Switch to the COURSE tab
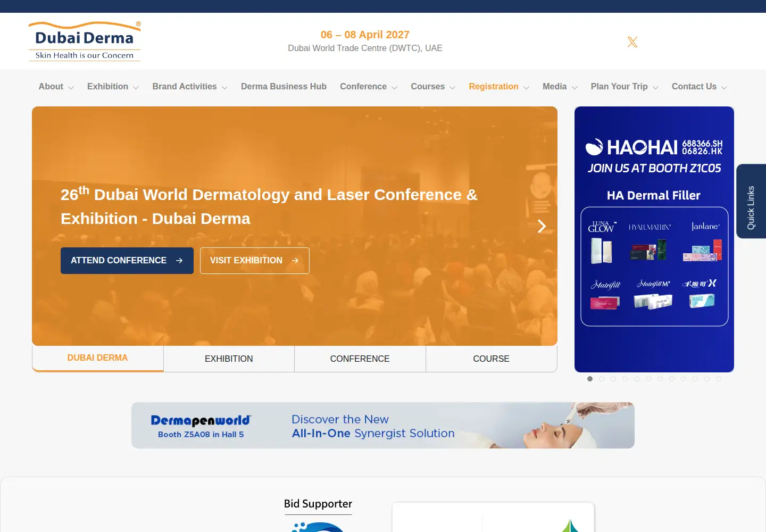 pos(492,359)
